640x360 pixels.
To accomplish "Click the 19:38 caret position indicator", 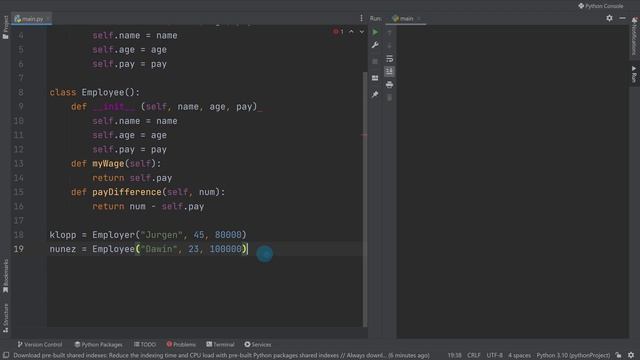I will click(454, 356).
